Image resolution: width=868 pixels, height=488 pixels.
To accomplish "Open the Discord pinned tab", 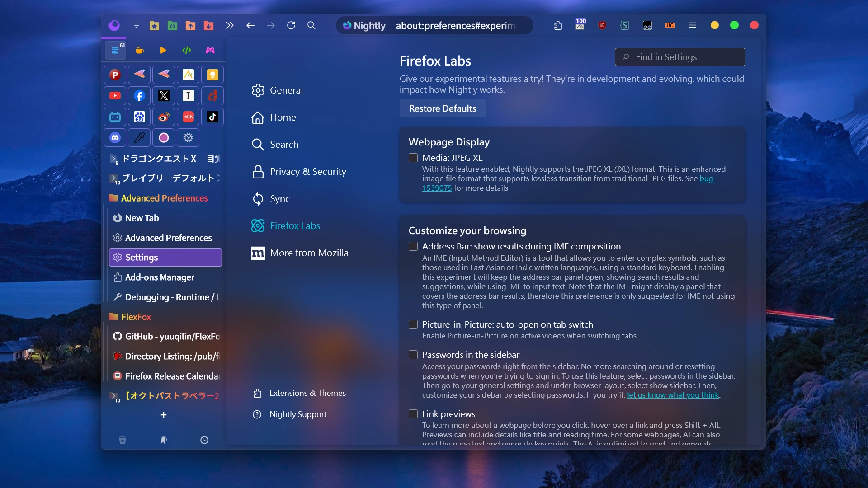I will [115, 138].
